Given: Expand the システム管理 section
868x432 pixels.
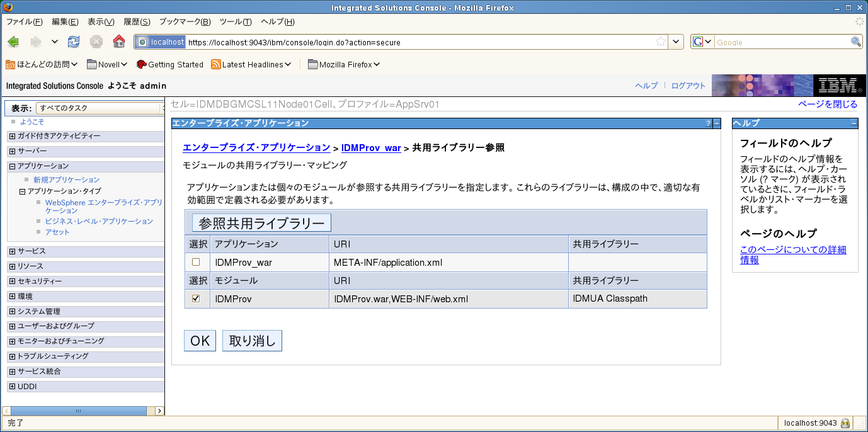Looking at the screenshot, I should coord(12,311).
